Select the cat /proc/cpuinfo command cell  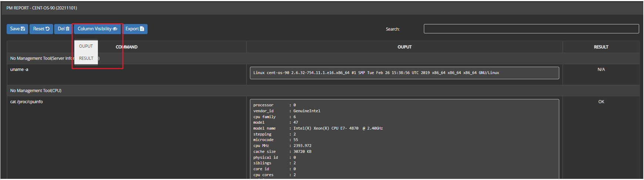(x=27, y=102)
